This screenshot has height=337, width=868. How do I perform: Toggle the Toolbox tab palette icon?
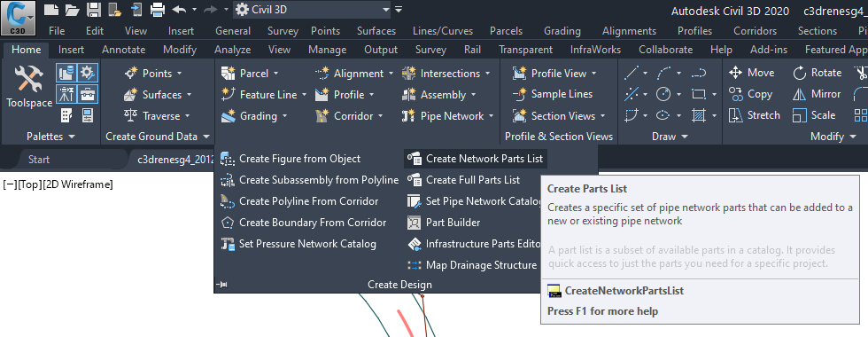coord(87,94)
